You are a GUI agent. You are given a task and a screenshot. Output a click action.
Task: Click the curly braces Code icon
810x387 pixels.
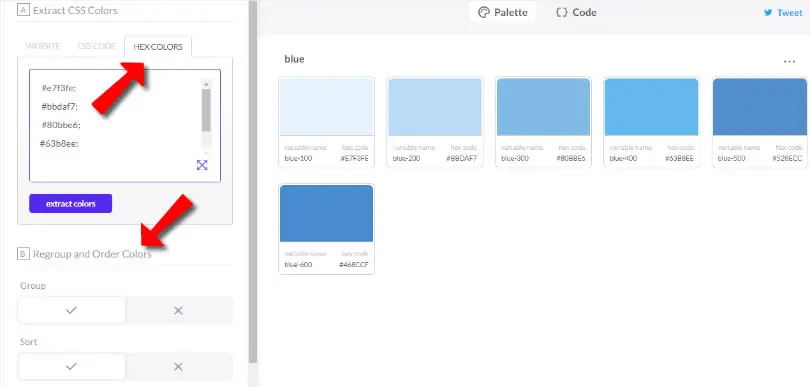point(562,12)
